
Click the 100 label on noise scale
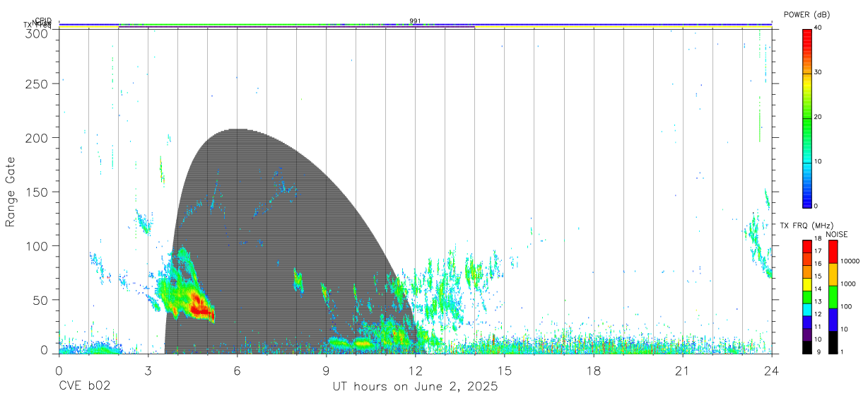[847, 307]
